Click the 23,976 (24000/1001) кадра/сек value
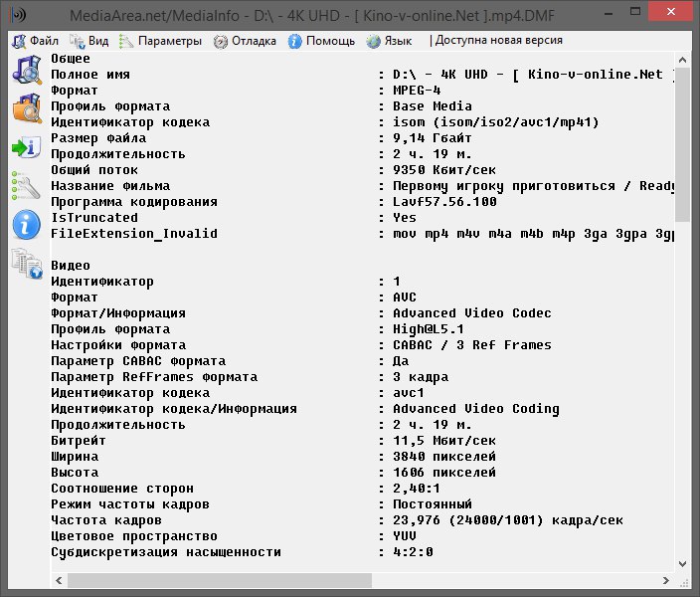Image resolution: width=700 pixels, height=597 pixels. pos(508,520)
